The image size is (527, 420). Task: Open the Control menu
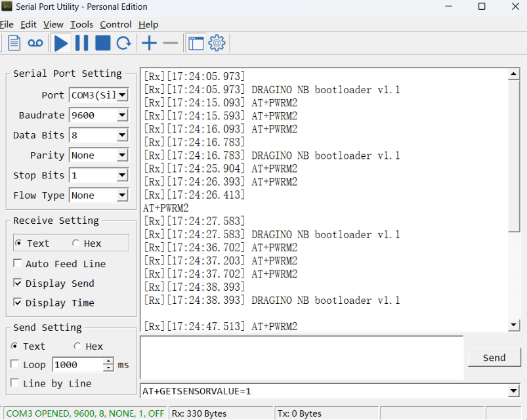116,24
